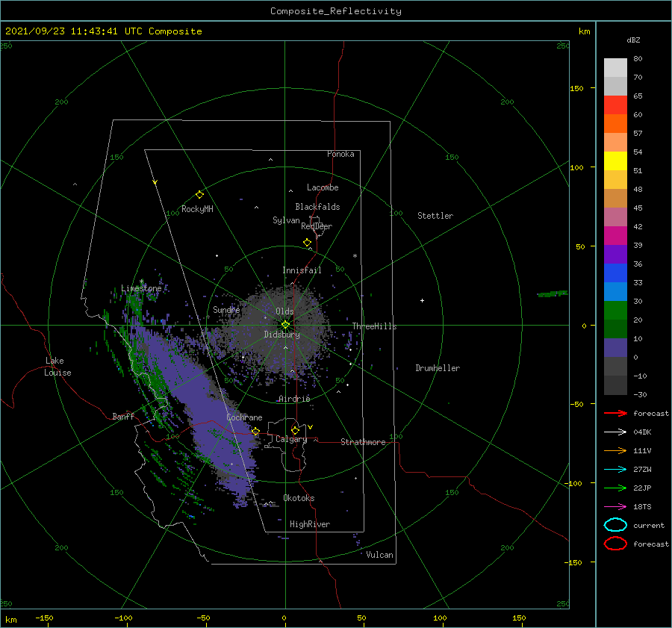Click the ThreeHills city label
The image size is (672, 628).
click(374, 326)
